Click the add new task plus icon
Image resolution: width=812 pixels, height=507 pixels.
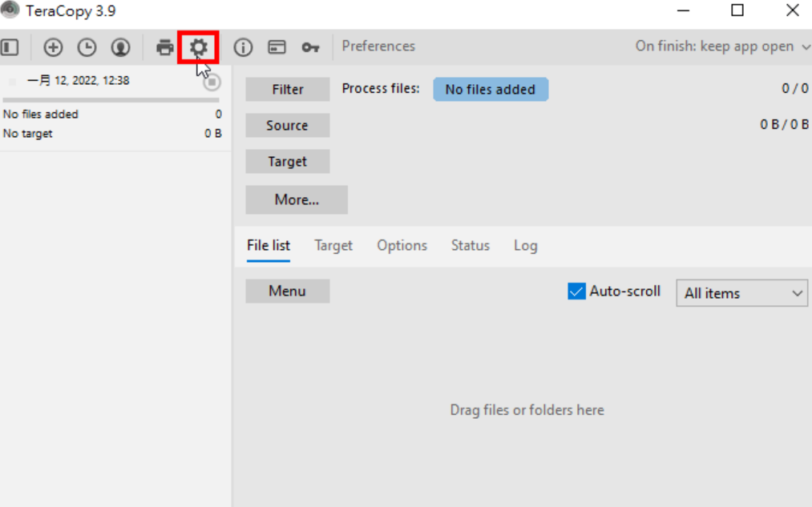(53, 47)
